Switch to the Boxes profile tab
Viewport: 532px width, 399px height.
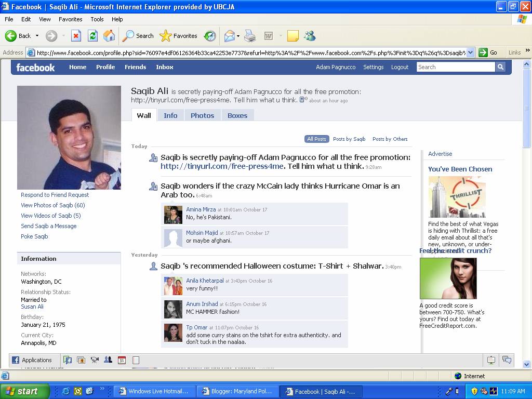[237, 115]
